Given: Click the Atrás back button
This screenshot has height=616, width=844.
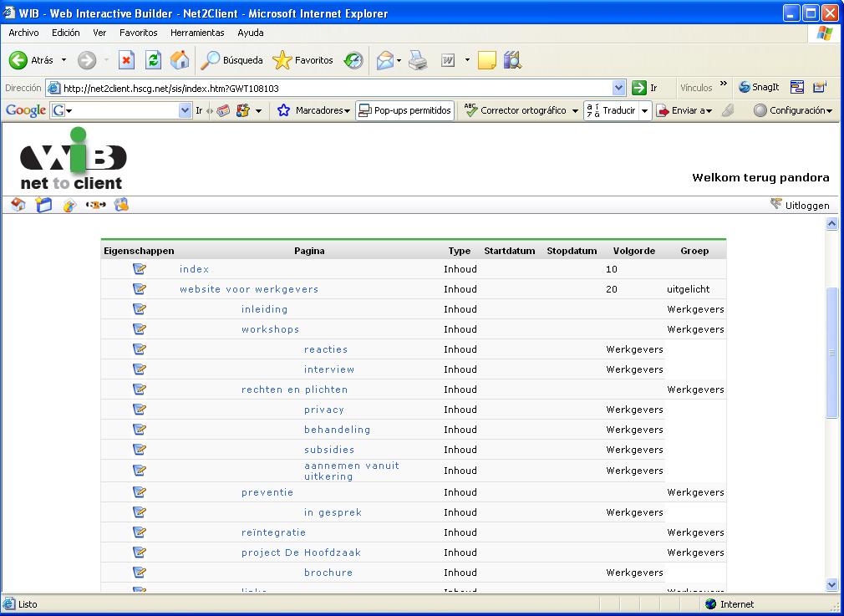Looking at the screenshot, I should pyautogui.click(x=31, y=60).
